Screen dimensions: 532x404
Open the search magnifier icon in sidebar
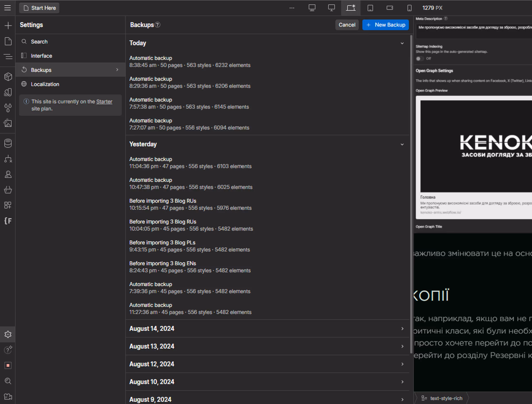click(8, 381)
